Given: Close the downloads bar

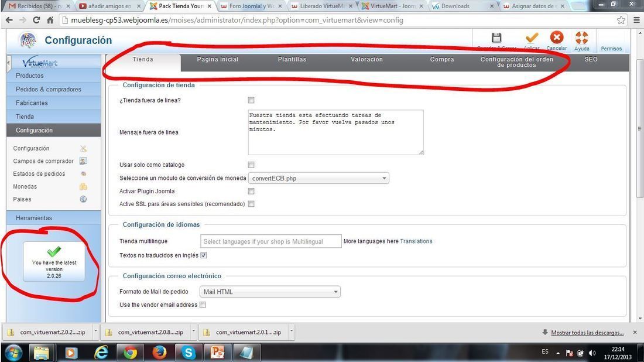Looking at the screenshot, I should click(635, 332).
